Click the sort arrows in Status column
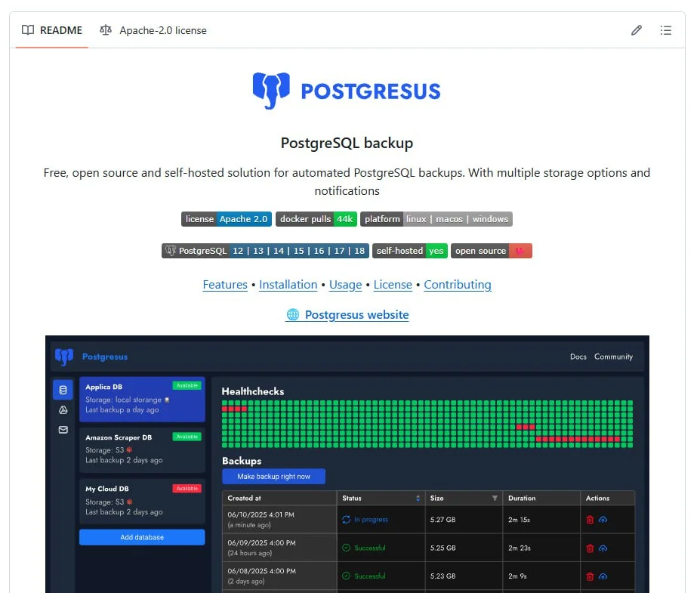The height and width of the screenshot is (593, 700). (418, 499)
